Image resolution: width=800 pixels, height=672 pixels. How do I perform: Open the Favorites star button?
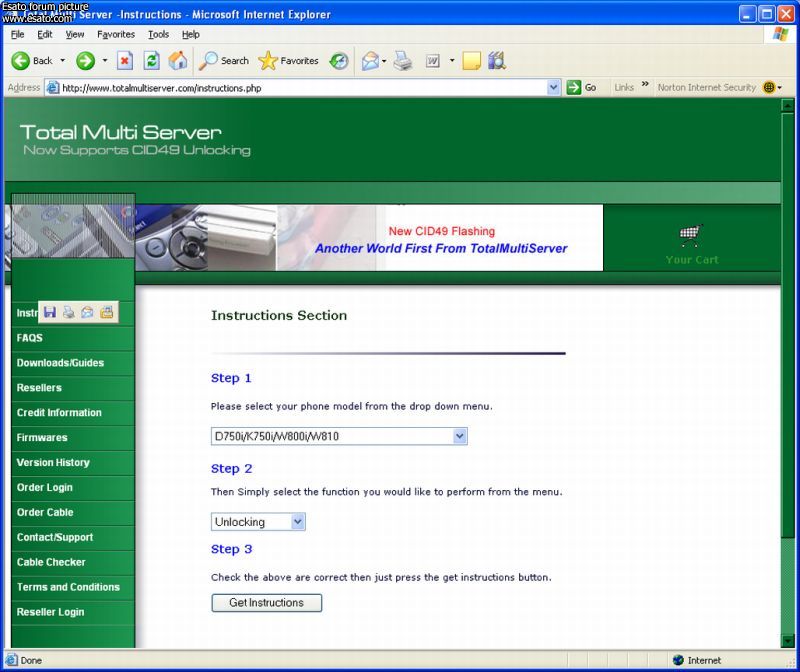(288, 61)
